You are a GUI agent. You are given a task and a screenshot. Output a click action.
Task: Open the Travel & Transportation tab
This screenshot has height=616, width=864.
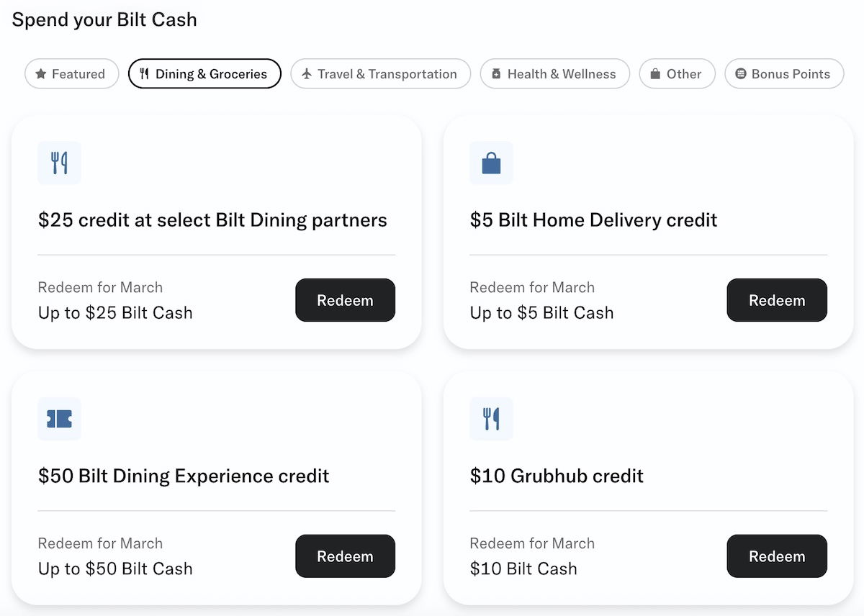(x=380, y=74)
